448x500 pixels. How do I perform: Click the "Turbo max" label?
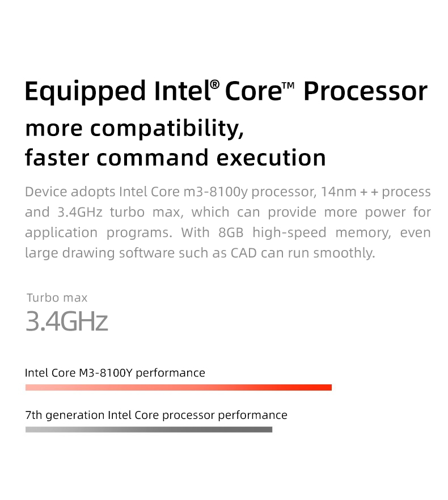click(x=57, y=298)
